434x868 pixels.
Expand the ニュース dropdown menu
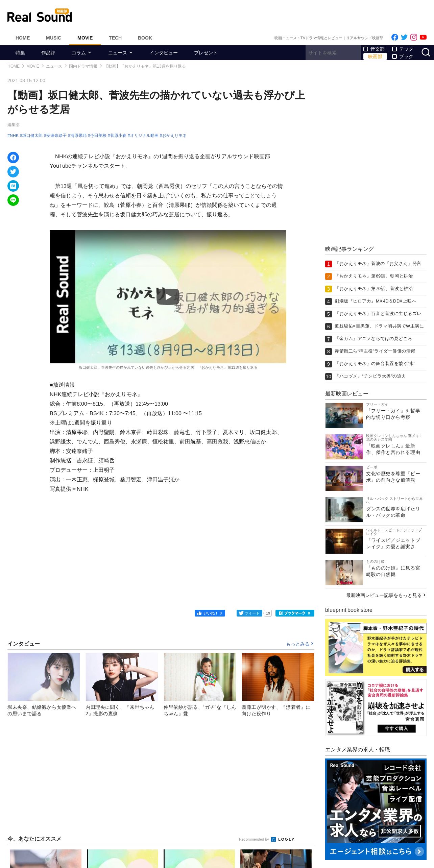[x=120, y=53]
